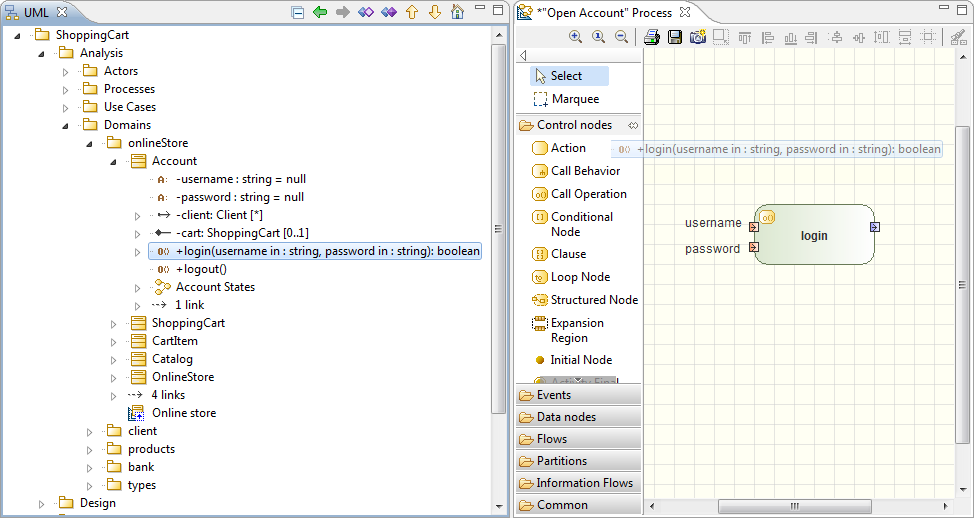Click the first purple diamond navigation icon

pyautogui.click(x=366, y=12)
